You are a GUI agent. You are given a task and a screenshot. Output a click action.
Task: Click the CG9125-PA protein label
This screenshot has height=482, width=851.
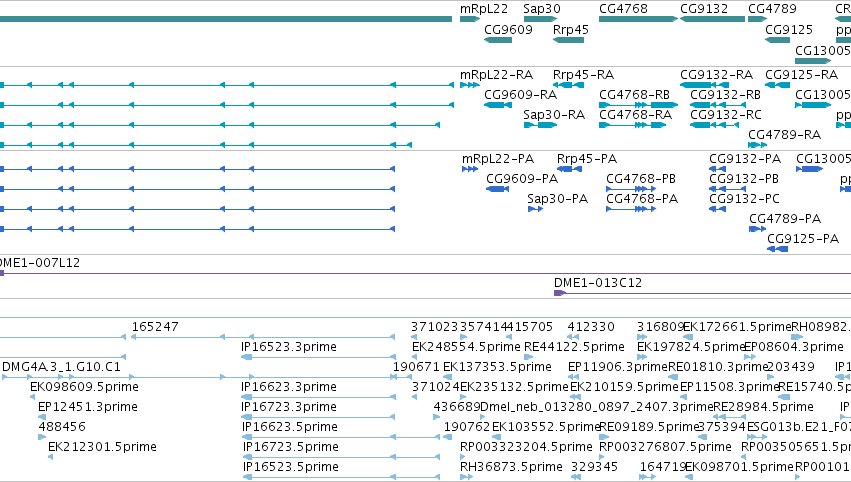coord(803,239)
